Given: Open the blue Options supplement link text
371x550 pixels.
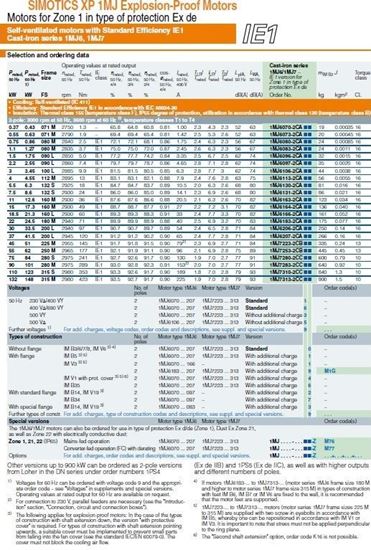Looking at the screenshot, I should point(156,456).
